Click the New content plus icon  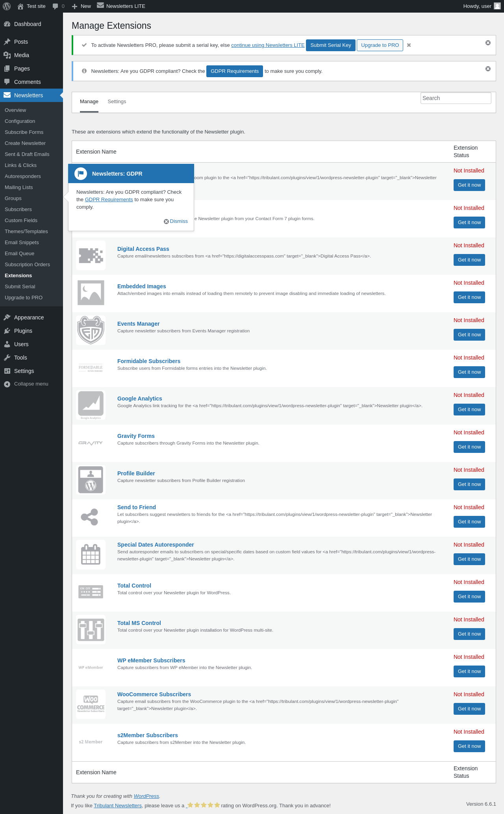click(x=74, y=6)
